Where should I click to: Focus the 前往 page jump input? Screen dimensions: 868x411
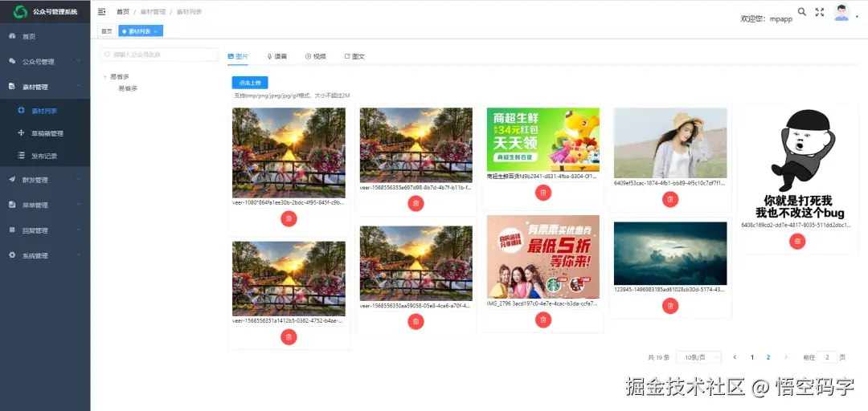[x=827, y=357]
